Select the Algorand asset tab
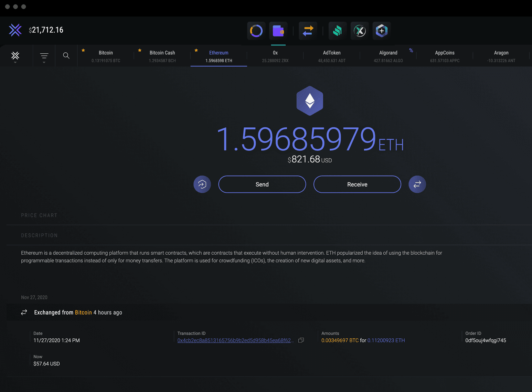Viewport: 532px width, 392px height. [x=388, y=56]
